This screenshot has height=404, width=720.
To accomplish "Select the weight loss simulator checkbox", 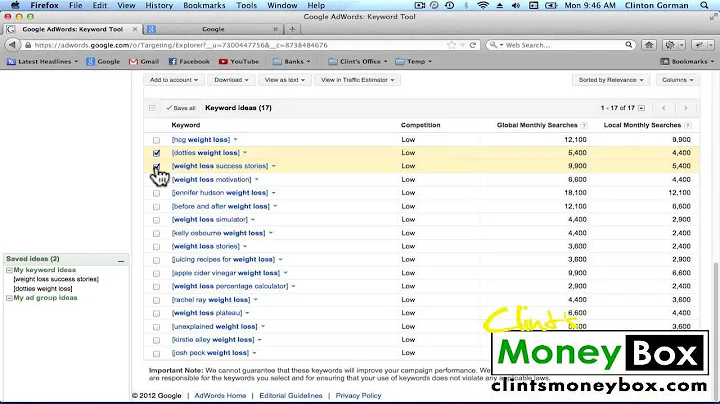I will (157, 220).
